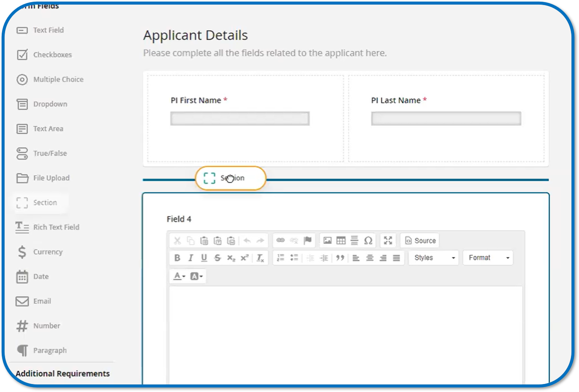The width and height of the screenshot is (579, 392).
Task: Toggle the bulleted list option
Action: click(x=294, y=258)
